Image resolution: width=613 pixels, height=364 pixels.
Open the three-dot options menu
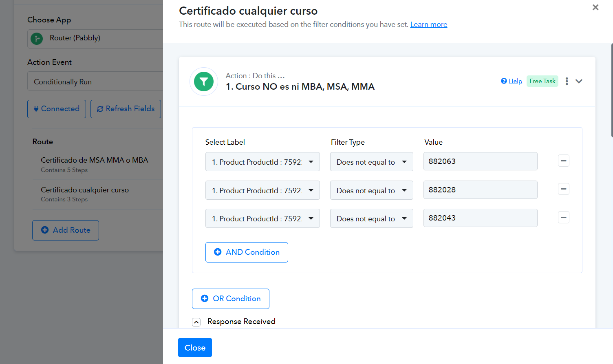[x=567, y=81]
